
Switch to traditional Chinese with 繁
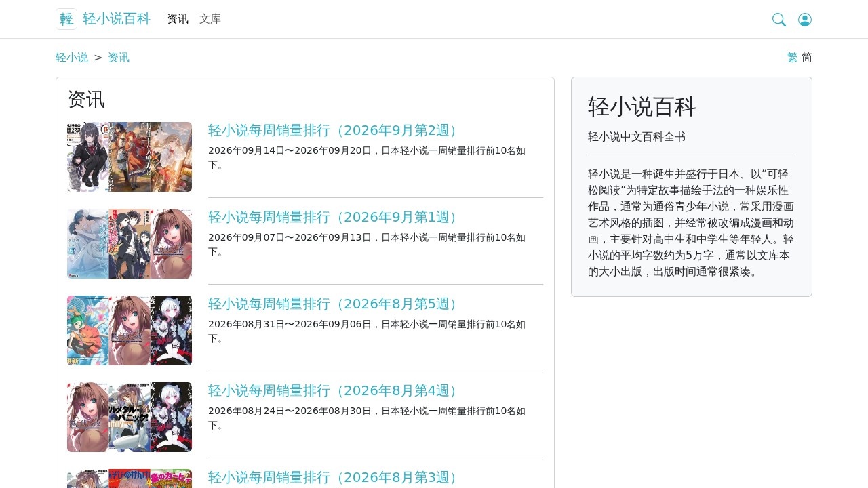point(793,58)
